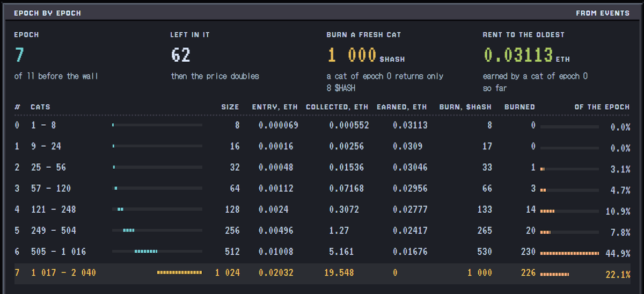Click 'then the price doubles' text
The image size is (644, 294).
point(215,76)
